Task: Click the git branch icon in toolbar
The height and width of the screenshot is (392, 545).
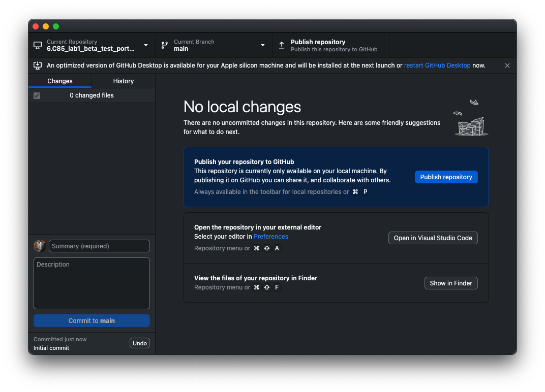Action: click(165, 45)
